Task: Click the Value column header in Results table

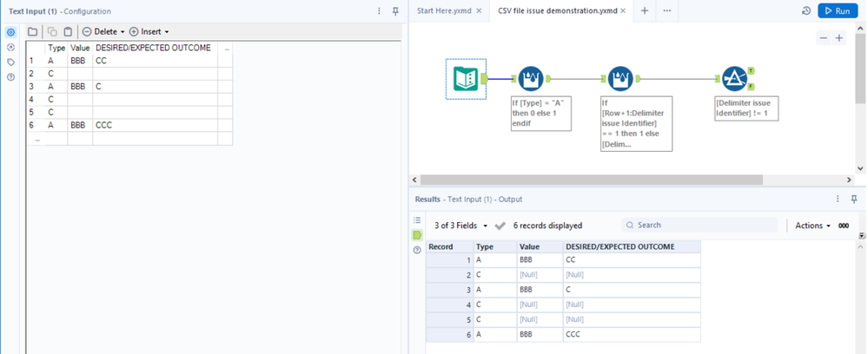Action: [x=540, y=246]
